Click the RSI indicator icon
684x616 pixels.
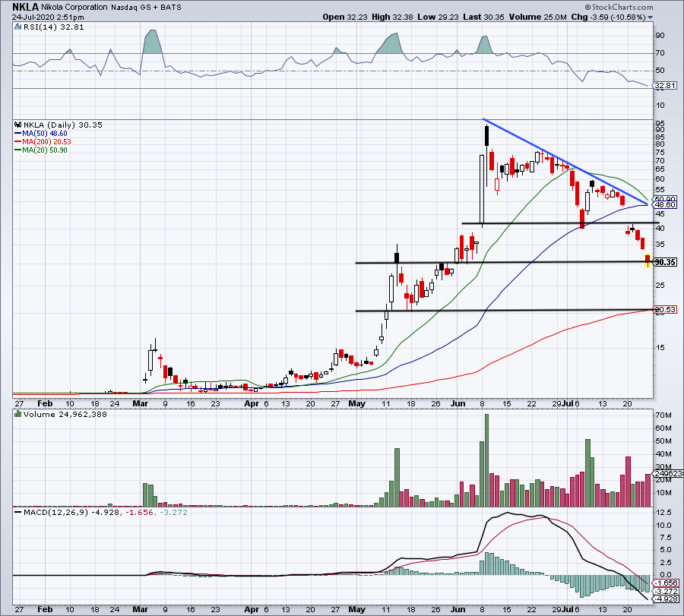click(17, 27)
